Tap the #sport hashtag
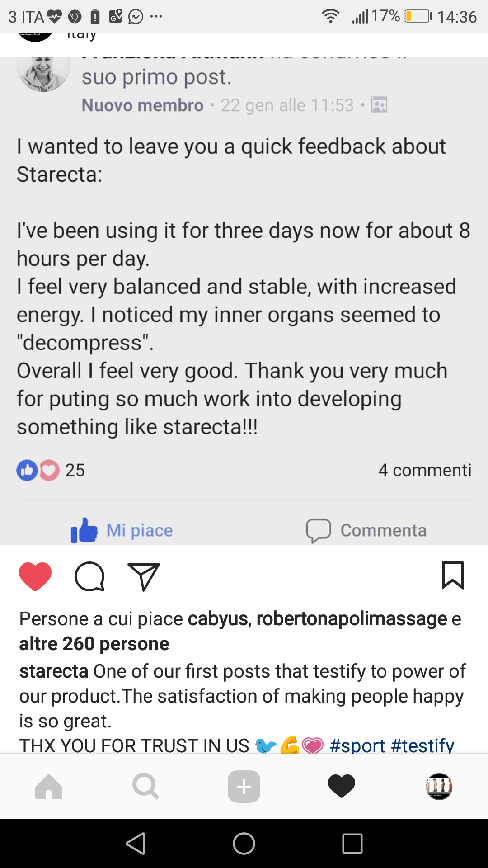The image size is (488, 868). click(x=357, y=745)
